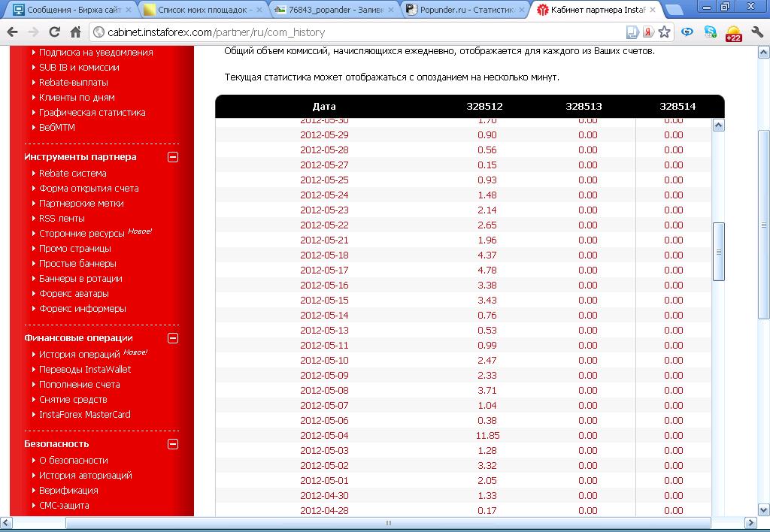Collapse the Инструменты партнера section
Screen dimensions: 770x532
[173, 157]
